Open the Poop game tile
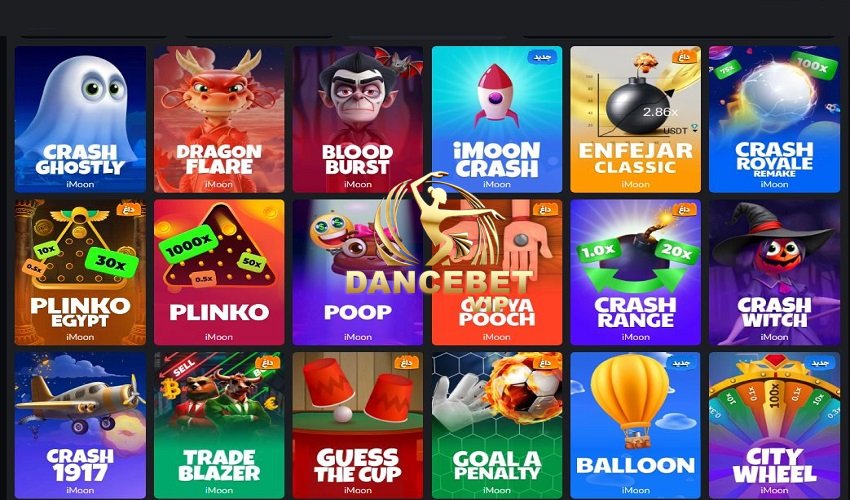This screenshot has width=850, height=500. 358,272
